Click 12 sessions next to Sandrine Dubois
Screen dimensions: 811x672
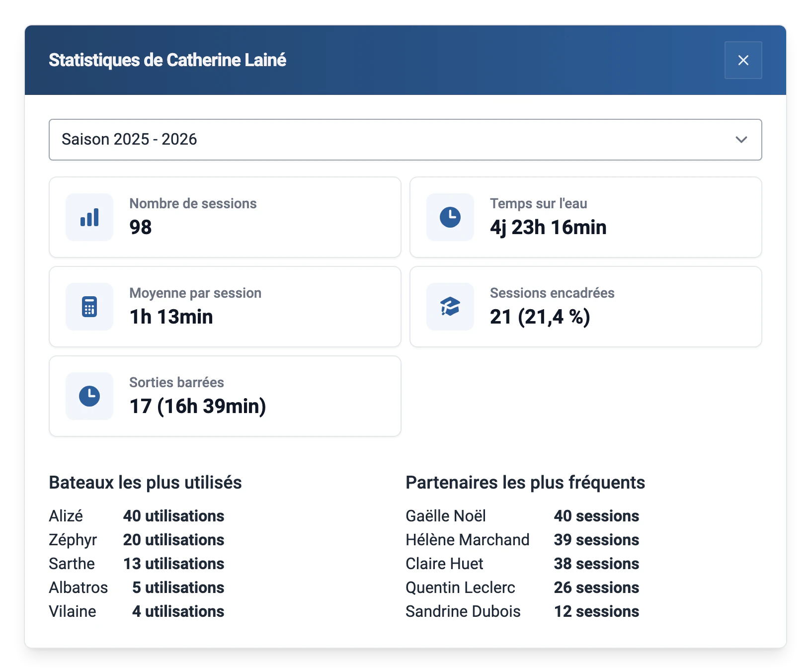click(596, 611)
